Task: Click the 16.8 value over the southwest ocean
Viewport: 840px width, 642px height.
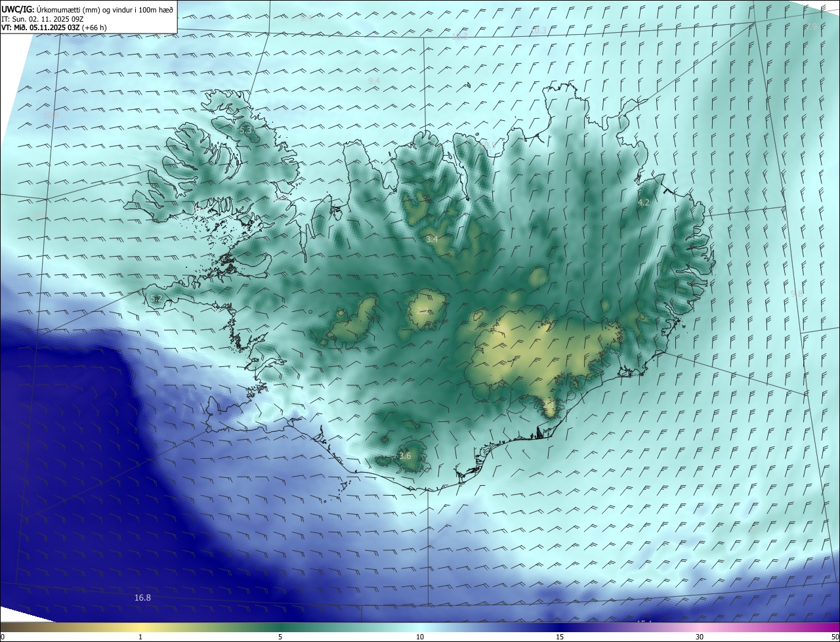Action: point(142,597)
